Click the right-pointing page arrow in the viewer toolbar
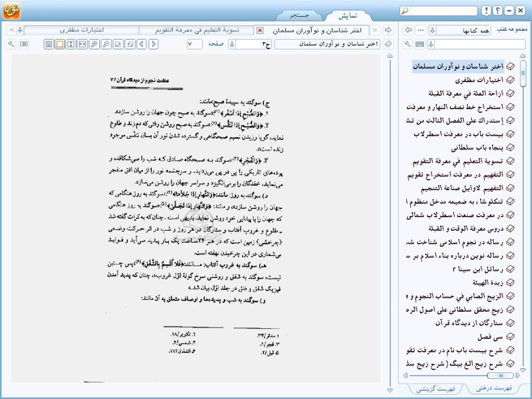 click(154, 44)
